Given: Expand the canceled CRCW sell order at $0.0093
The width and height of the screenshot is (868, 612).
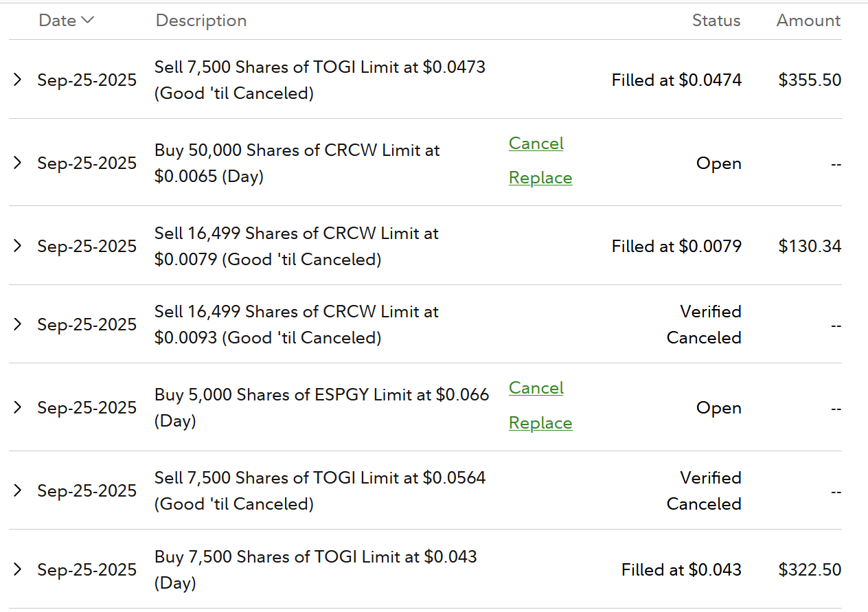Looking at the screenshot, I should (x=18, y=324).
